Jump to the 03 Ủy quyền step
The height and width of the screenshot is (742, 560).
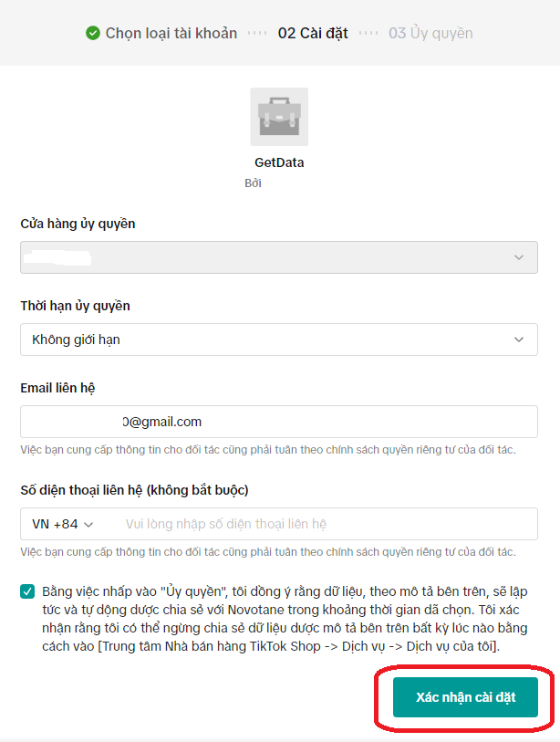click(430, 34)
